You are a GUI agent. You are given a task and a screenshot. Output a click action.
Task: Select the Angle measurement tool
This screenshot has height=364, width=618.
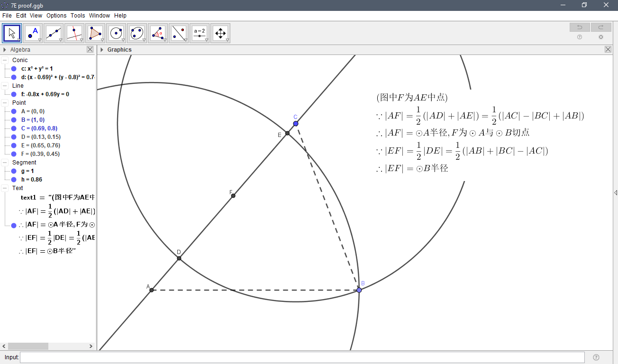click(x=157, y=33)
